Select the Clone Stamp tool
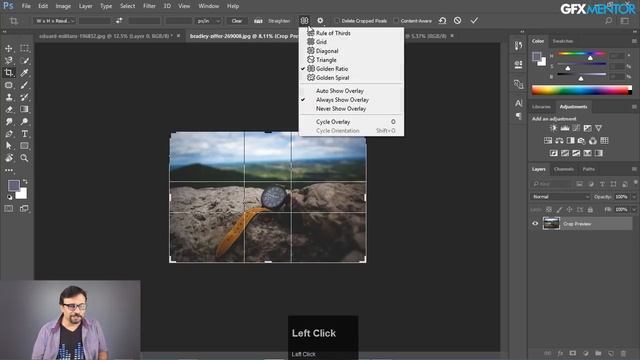 [x=9, y=97]
